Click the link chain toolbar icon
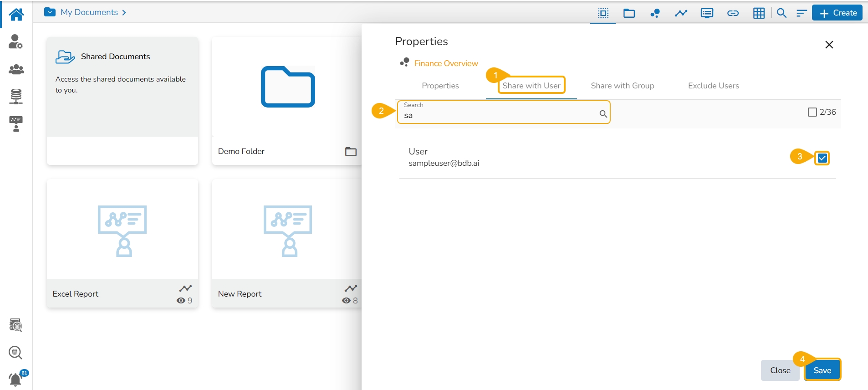The height and width of the screenshot is (390, 868). [733, 13]
